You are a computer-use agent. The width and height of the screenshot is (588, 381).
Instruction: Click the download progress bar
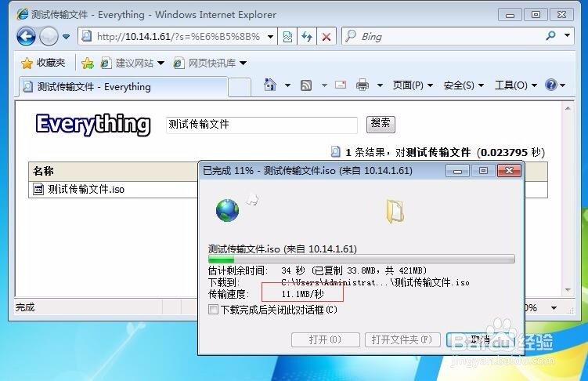coord(362,259)
